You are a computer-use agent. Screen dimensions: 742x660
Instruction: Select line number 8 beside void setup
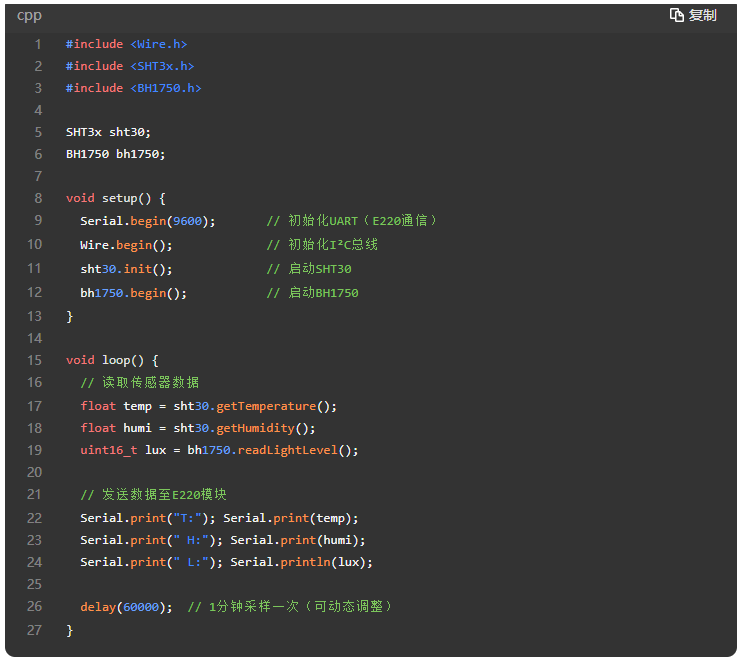point(38,198)
